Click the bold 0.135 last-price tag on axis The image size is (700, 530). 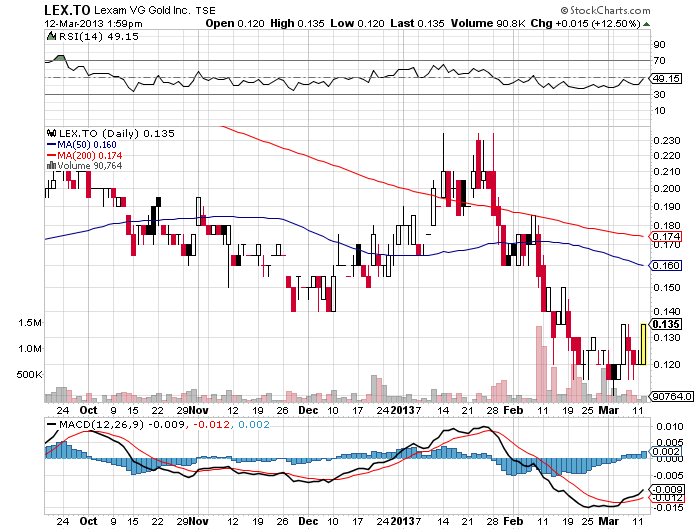click(666, 324)
